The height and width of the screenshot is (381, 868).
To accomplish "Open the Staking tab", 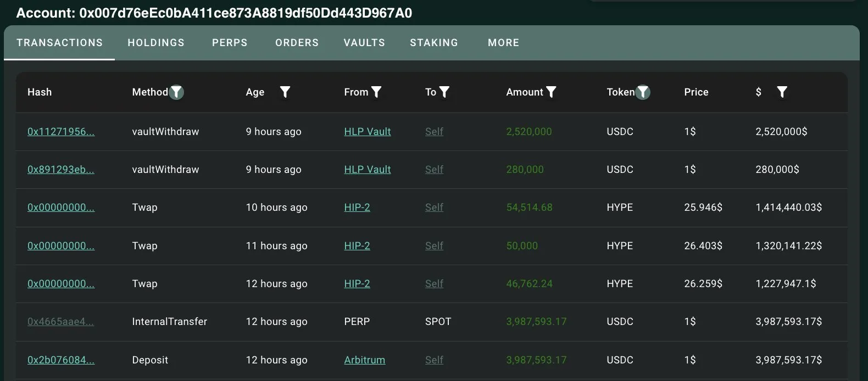I will [433, 43].
